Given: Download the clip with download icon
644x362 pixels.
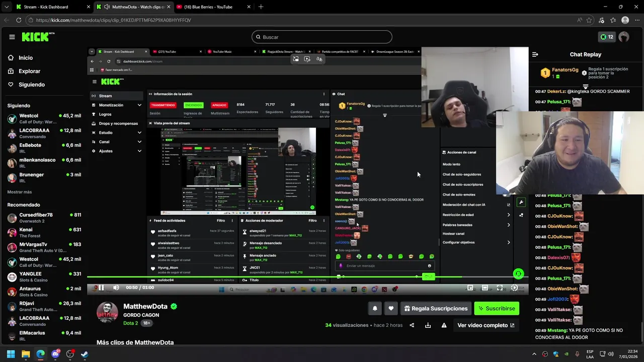Looking at the screenshot, I should (x=428, y=325).
